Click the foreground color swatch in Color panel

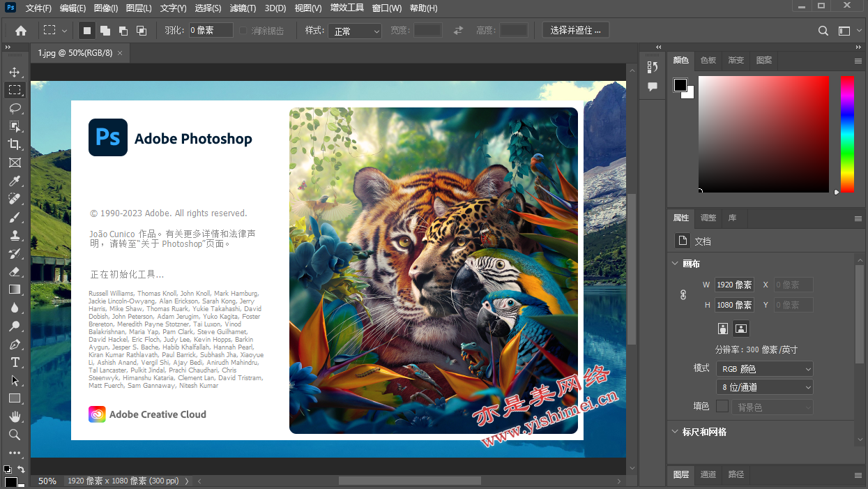click(680, 85)
